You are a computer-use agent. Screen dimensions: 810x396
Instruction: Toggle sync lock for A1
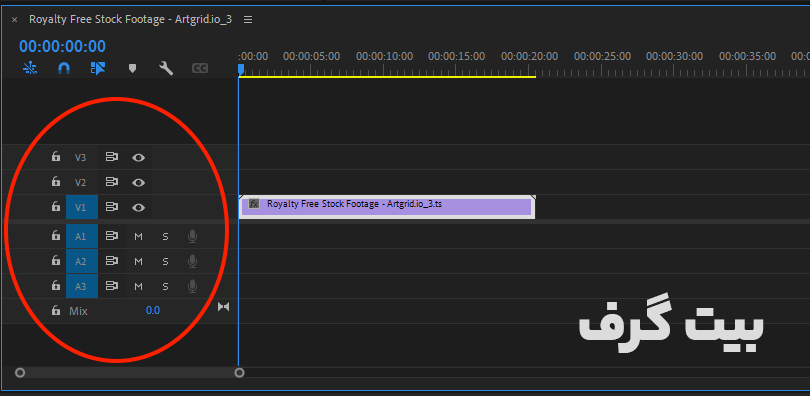pos(112,236)
